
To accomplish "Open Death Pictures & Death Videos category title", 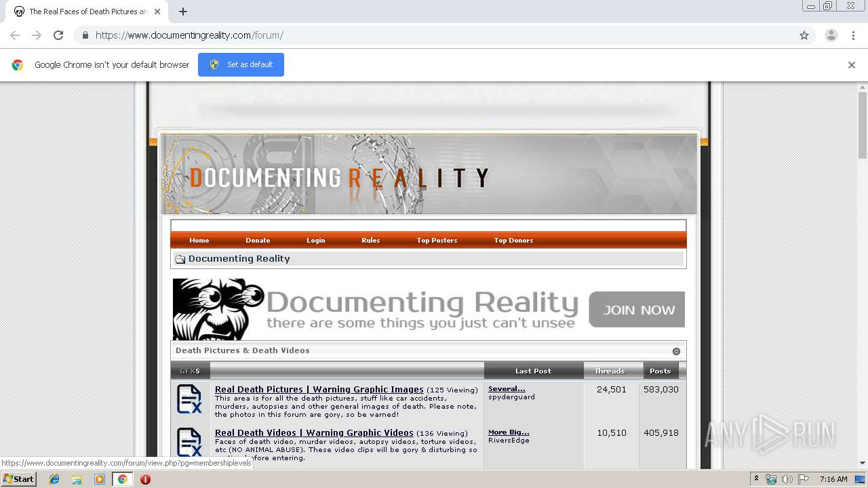I will 242,350.
